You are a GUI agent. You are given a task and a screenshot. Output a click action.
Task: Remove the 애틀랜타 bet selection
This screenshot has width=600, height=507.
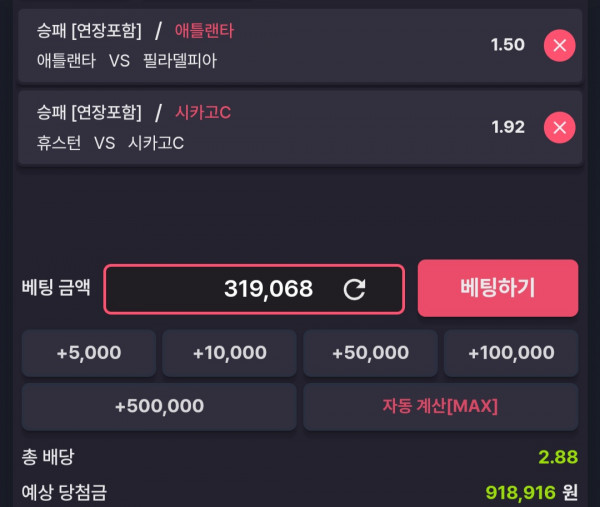click(x=559, y=46)
